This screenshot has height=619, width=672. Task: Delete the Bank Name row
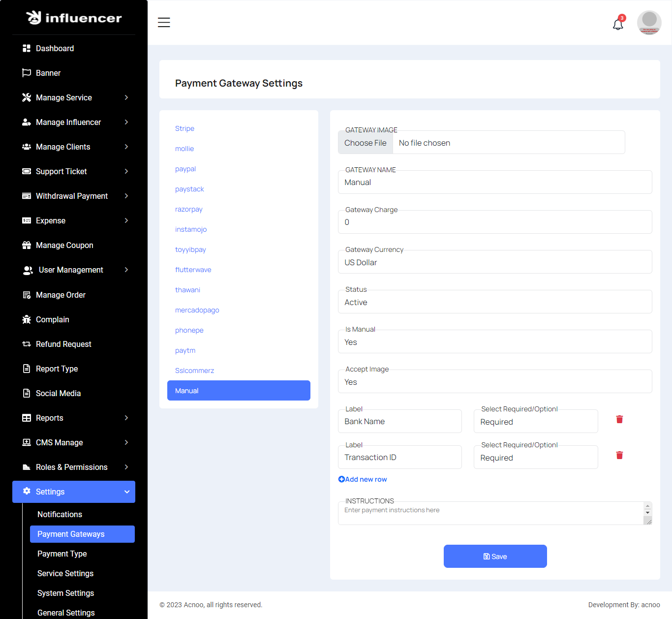(619, 419)
